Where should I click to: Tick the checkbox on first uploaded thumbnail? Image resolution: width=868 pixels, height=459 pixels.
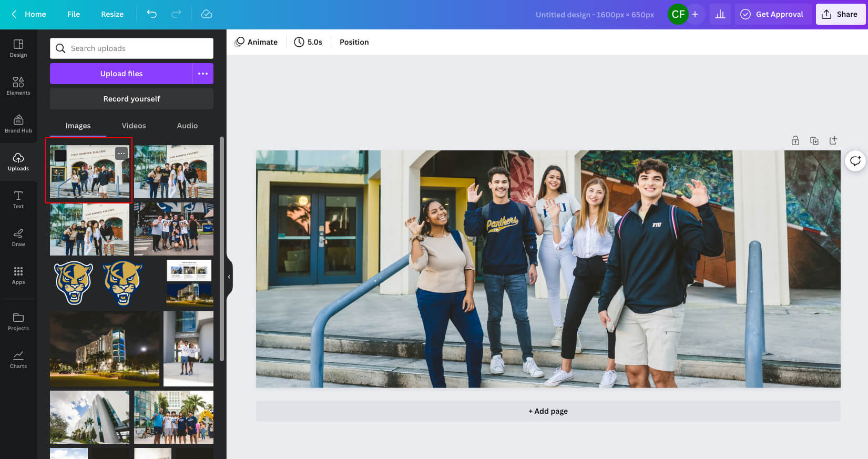click(60, 156)
